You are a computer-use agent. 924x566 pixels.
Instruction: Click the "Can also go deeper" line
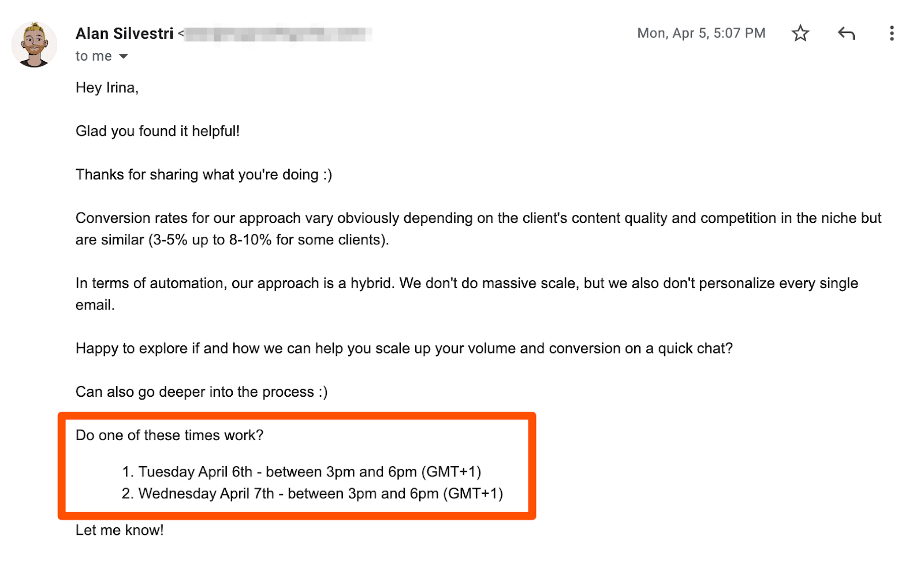pos(201,392)
